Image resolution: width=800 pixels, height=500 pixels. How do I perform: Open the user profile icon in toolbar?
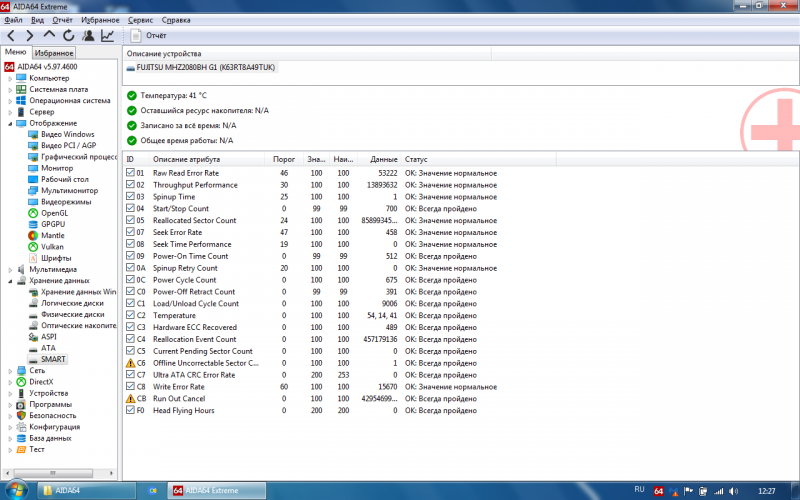(x=87, y=36)
